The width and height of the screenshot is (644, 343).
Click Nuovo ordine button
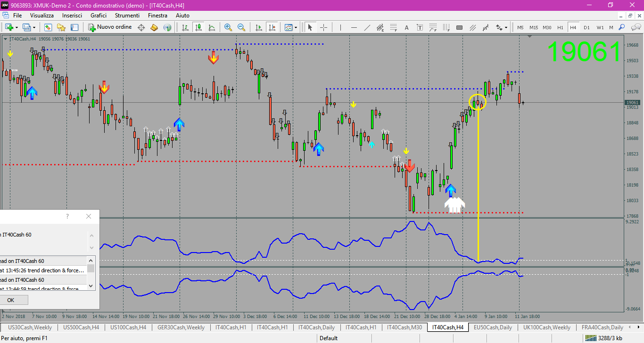pyautogui.click(x=110, y=27)
